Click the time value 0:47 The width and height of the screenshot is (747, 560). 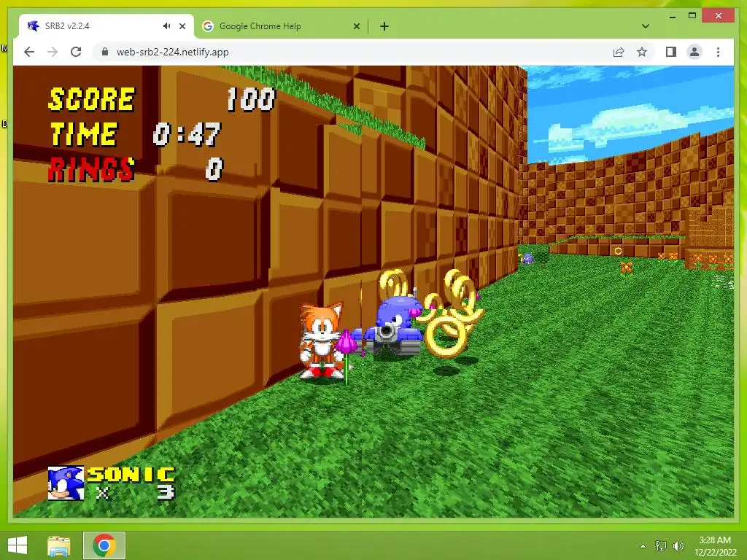(x=187, y=134)
